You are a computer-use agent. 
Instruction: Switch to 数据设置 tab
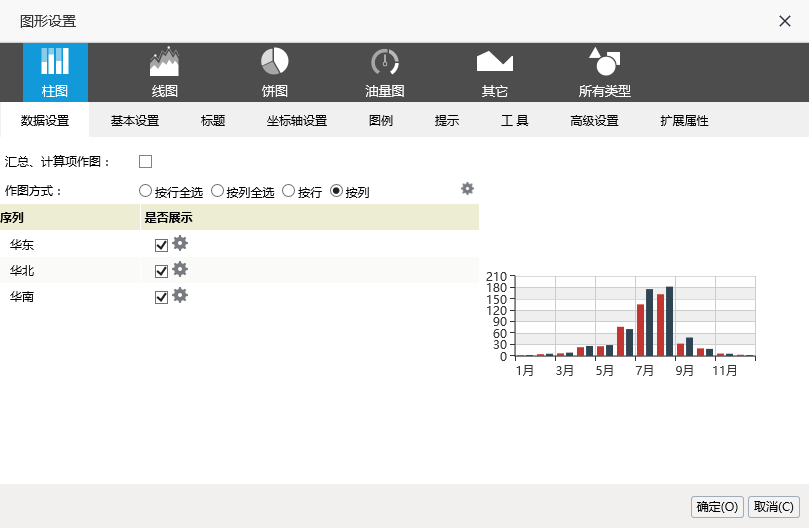click(45, 120)
